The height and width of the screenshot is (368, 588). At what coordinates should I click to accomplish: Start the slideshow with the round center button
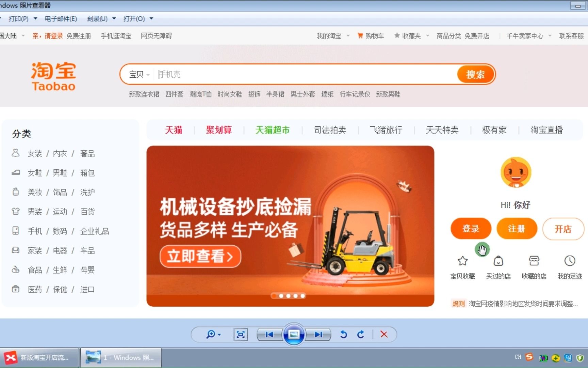294,334
